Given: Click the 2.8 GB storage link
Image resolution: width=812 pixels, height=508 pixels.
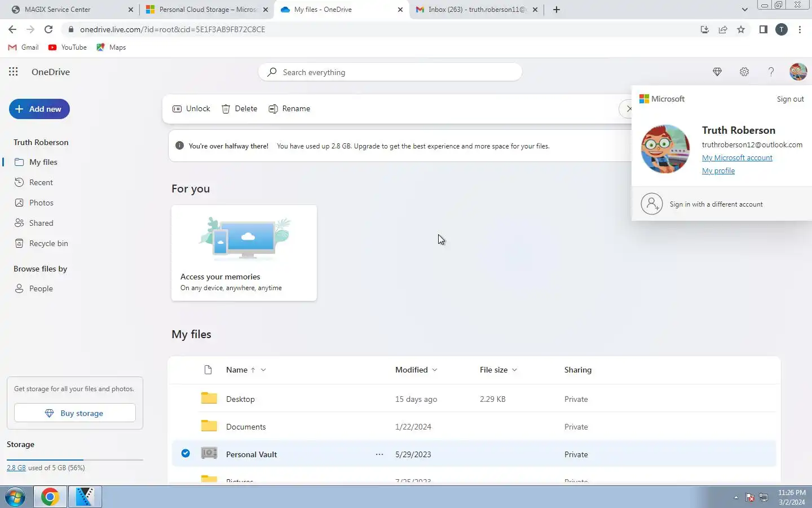Looking at the screenshot, I should (x=16, y=467).
